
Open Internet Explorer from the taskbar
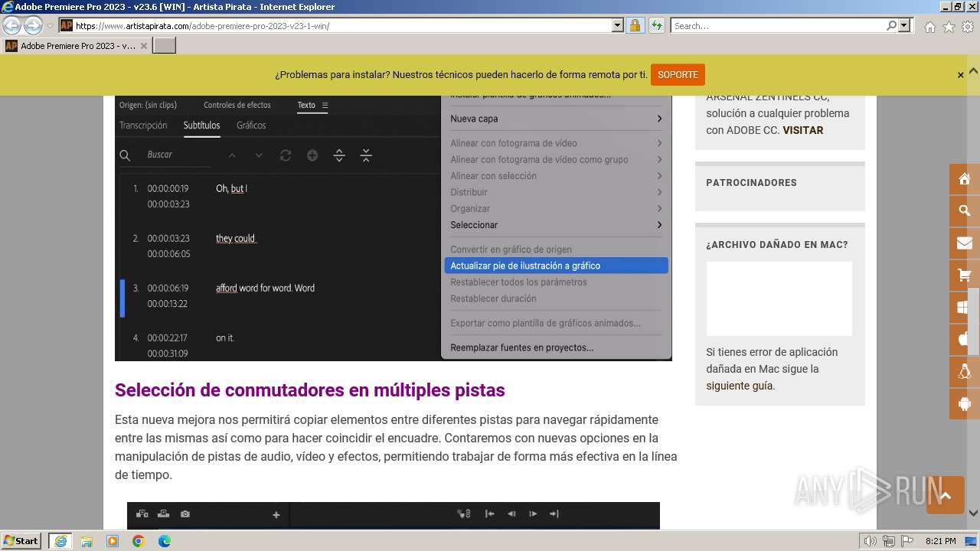tap(60, 541)
